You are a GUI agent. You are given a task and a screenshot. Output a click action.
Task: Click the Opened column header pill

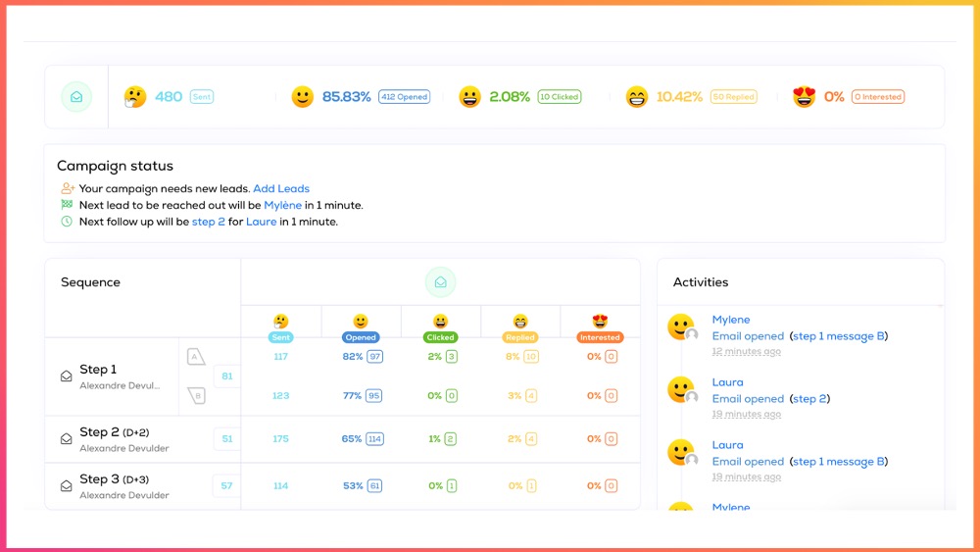[x=361, y=337]
